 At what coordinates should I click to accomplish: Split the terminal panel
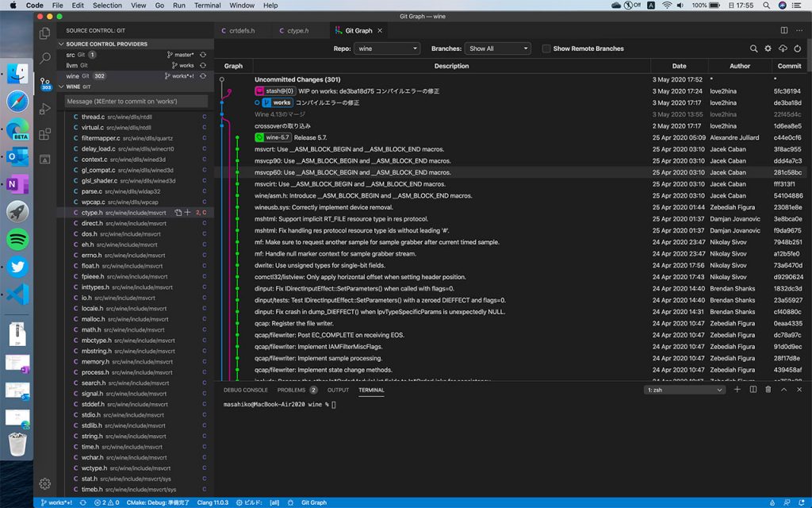[753, 389]
